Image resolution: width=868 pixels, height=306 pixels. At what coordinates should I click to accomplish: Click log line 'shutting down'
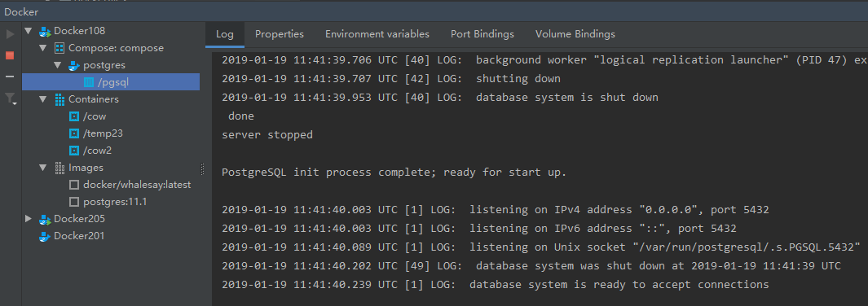tap(391, 78)
